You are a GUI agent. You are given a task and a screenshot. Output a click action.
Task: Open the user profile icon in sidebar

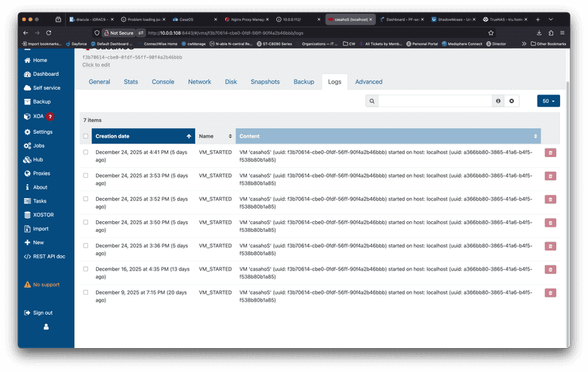[46, 327]
